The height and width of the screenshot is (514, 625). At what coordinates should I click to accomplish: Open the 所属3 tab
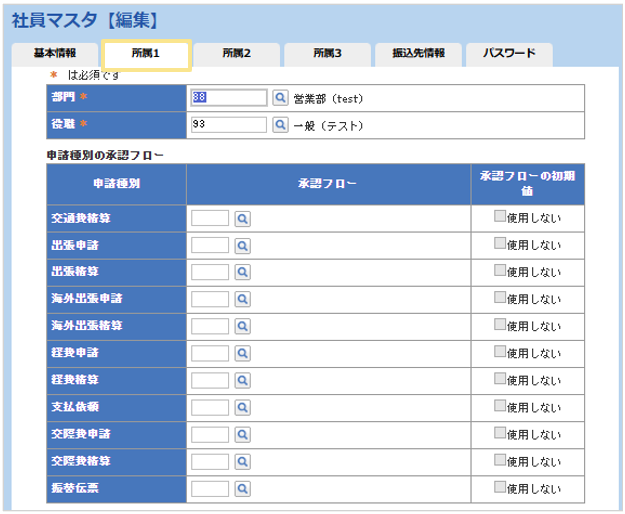point(328,55)
